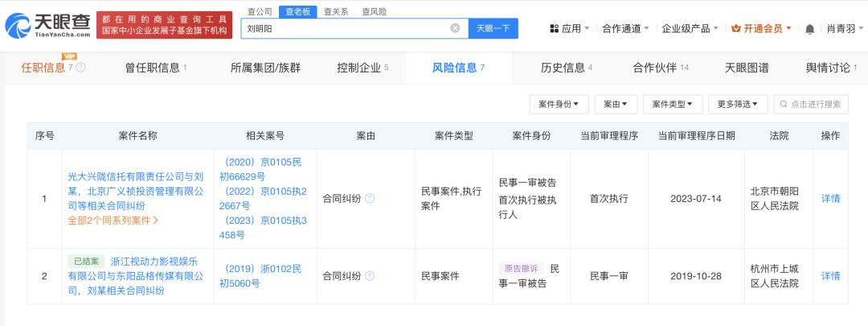Image resolution: width=868 pixels, height=326 pixels.
Task: Click the 法院 column header
Action: pyautogui.click(x=779, y=136)
